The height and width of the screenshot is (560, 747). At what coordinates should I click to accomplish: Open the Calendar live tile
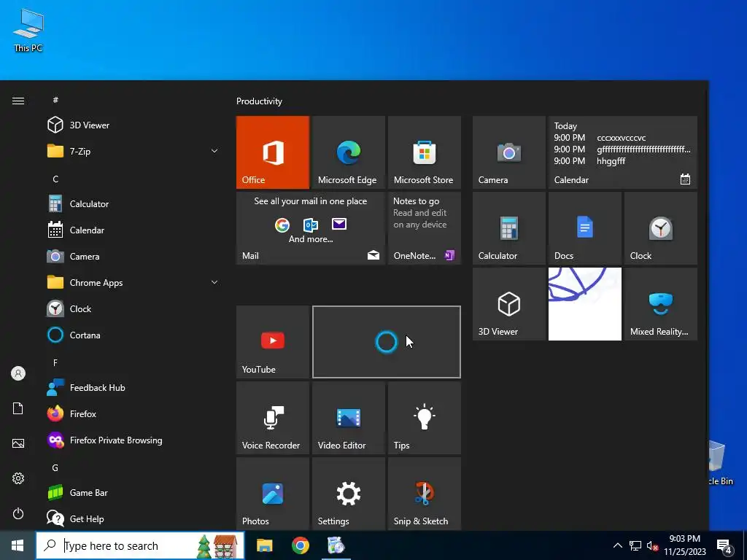[x=623, y=152]
